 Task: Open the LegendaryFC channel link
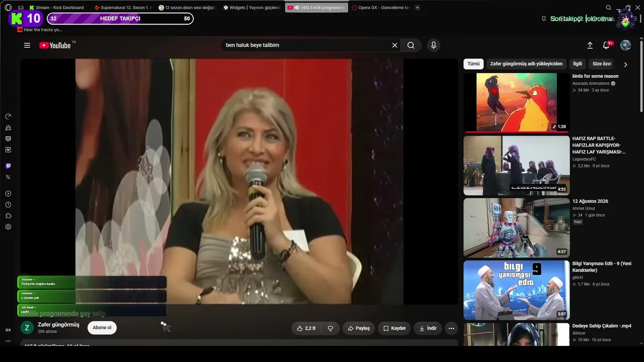[x=584, y=159]
